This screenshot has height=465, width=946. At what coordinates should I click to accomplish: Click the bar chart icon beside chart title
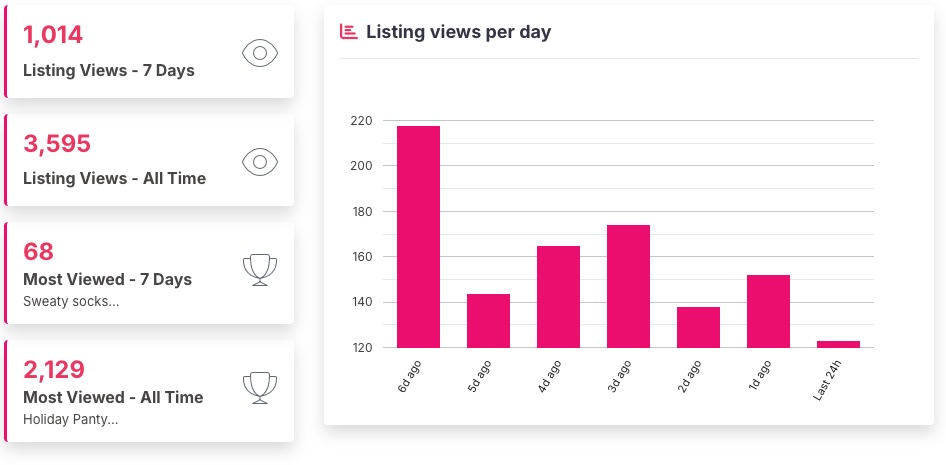[x=349, y=32]
